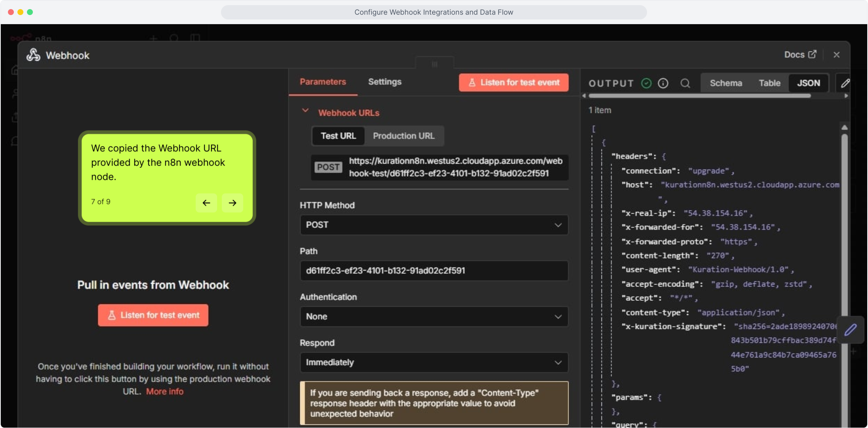Select the Production URL toggle
The width and height of the screenshot is (868, 428).
(404, 136)
